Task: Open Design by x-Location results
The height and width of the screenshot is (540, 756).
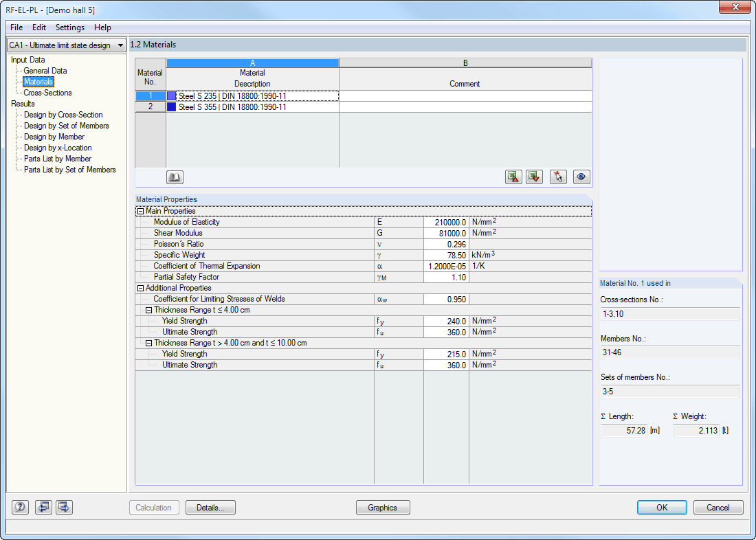Action: [58, 148]
